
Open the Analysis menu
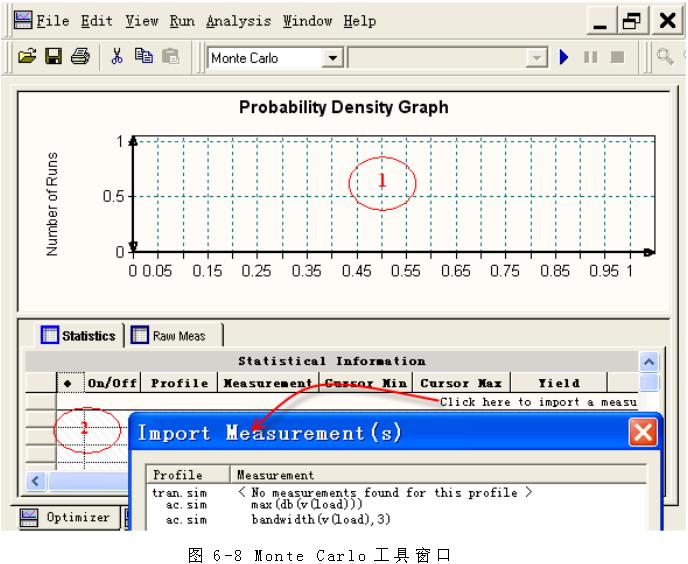pyautogui.click(x=238, y=21)
